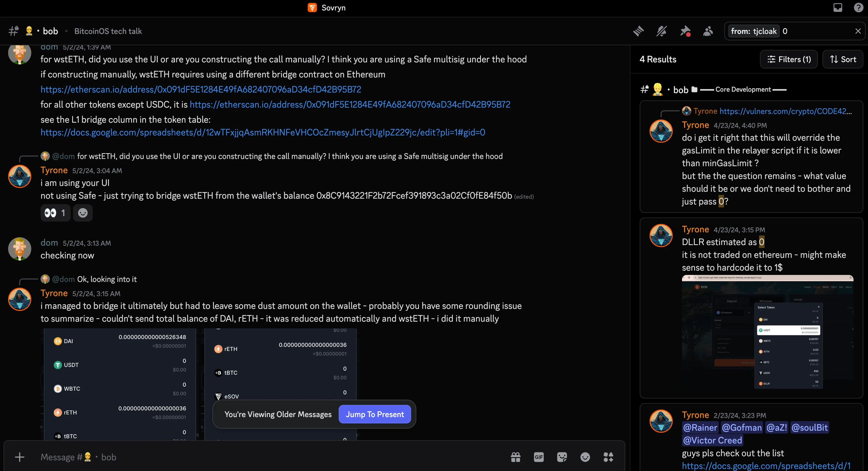Click @Rainer mention in search result
Screen dimensions: 868x471
[x=700, y=428]
